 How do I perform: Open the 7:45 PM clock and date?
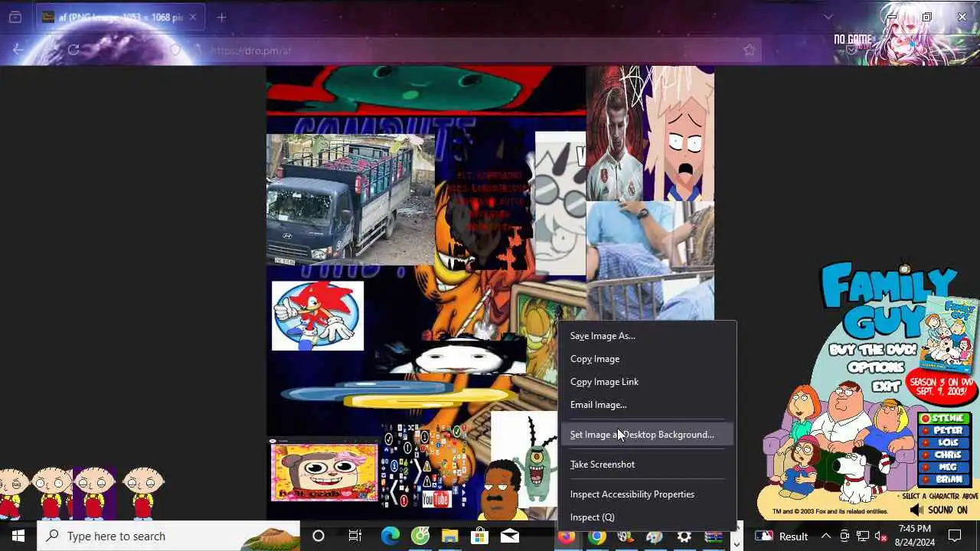point(915,536)
